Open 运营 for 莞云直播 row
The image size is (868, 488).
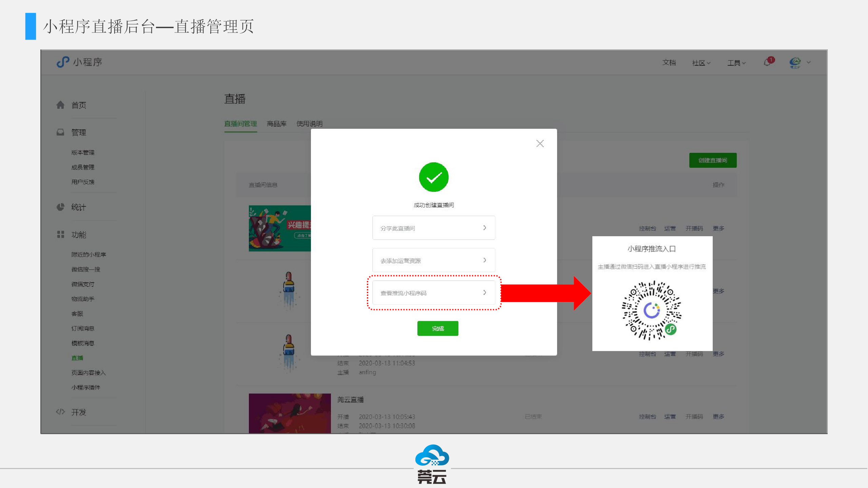(670, 416)
